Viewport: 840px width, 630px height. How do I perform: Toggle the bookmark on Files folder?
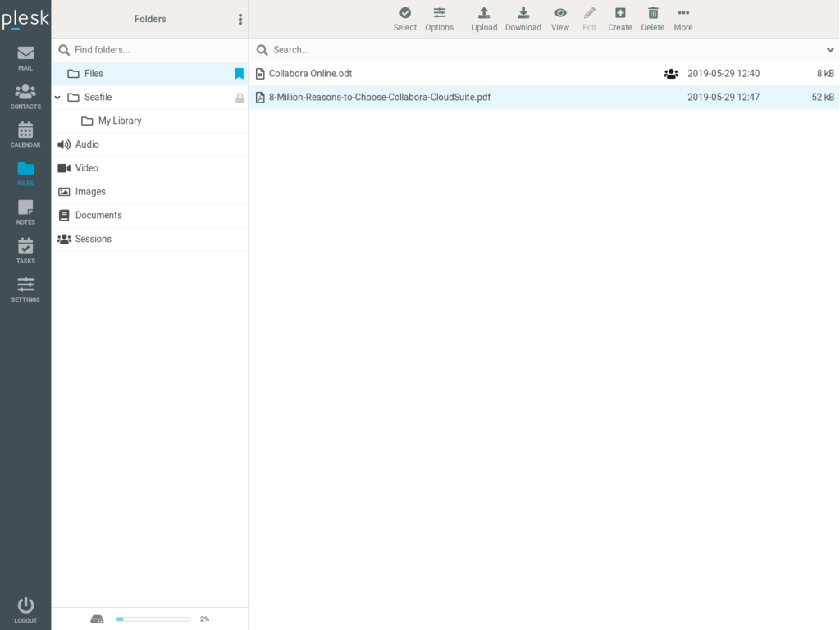(x=240, y=74)
